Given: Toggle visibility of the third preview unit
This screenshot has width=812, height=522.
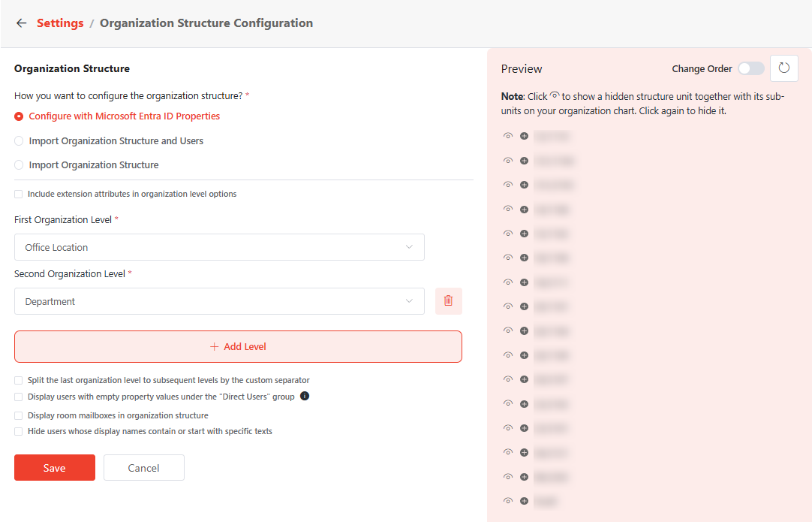Looking at the screenshot, I should [x=508, y=185].
